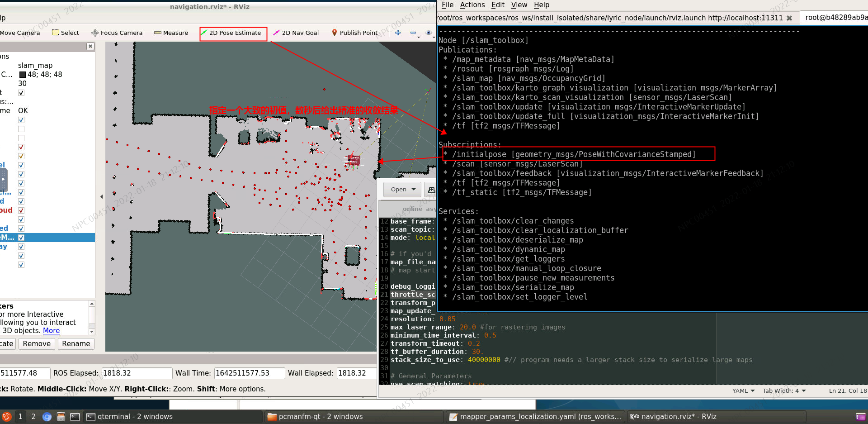Click the Wall Time value field
The width and height of the screenshot is (868, 424).
tap(250, 373)
